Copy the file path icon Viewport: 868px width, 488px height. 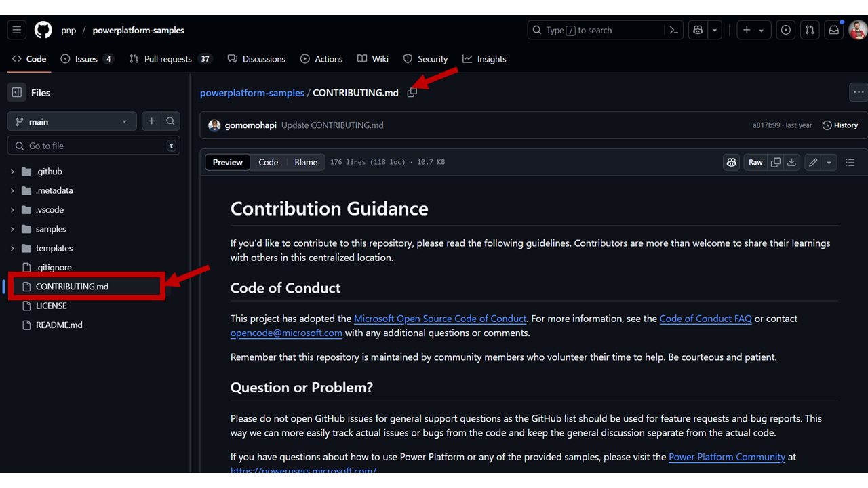(x=412, y=92)
